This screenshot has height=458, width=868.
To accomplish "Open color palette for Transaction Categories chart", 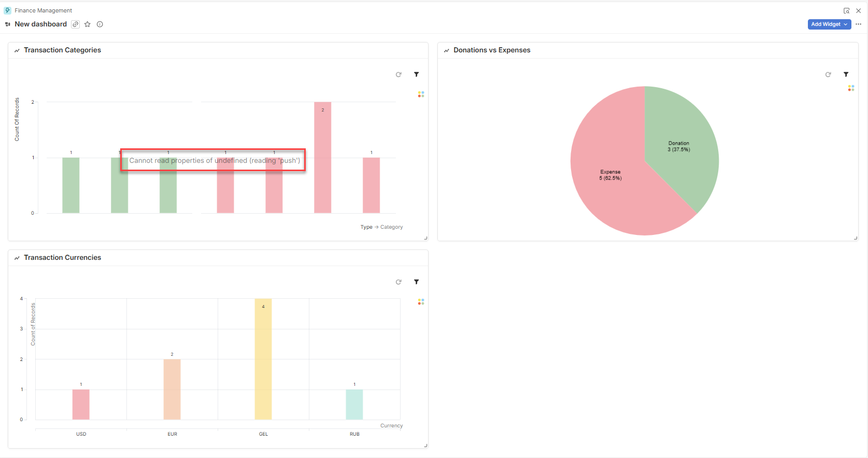I will [421, 94].
